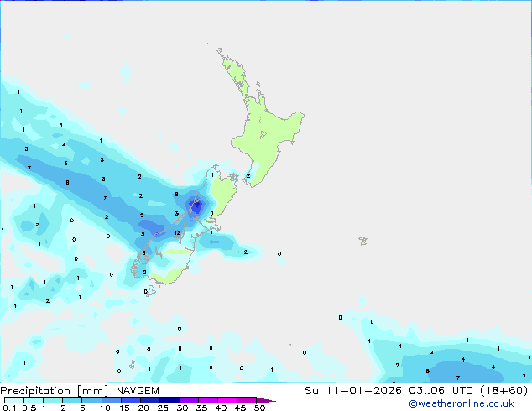
Task: Select the 2–5 mm legend color box
Action: click(72, 400)
